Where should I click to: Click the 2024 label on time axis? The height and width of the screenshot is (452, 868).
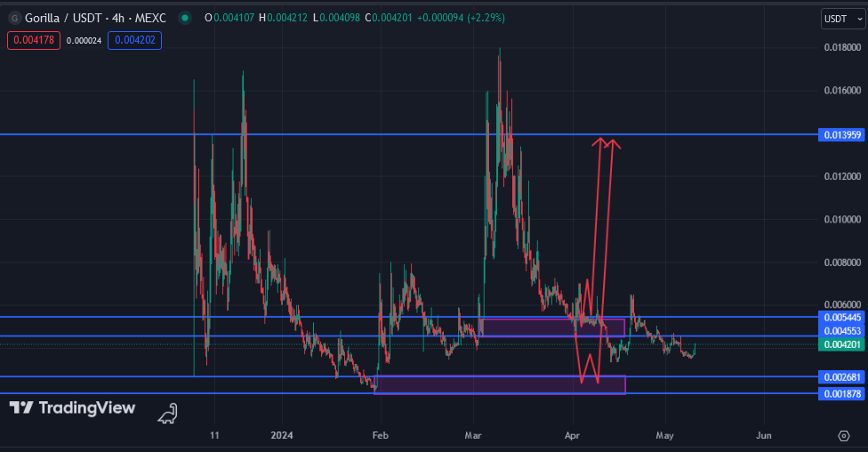coord(282,435)
